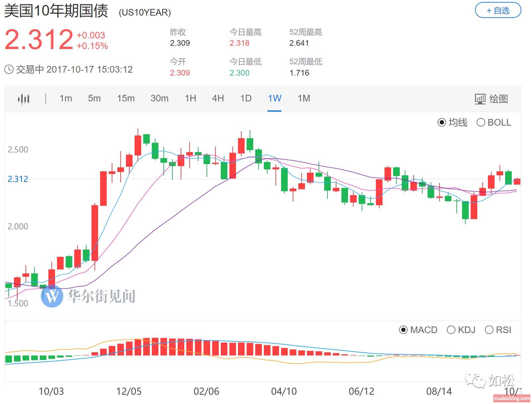Switch indicator to KDJ
The height and width of the screenshot is (404, 532).
(451, 330)
